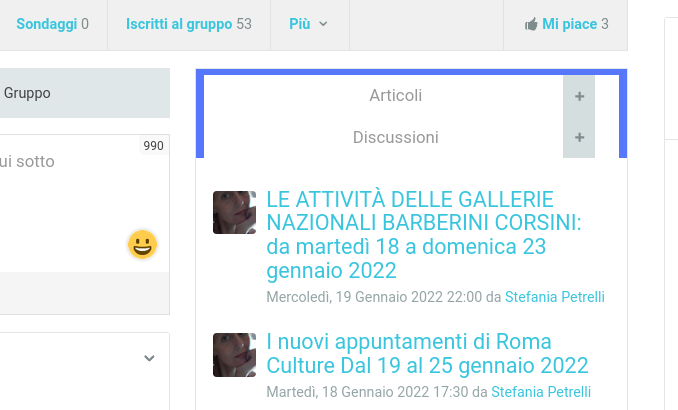
Task: Open the Stefania Petrelli profile link on the Barberini article
Action: click(x=554, y=297)
